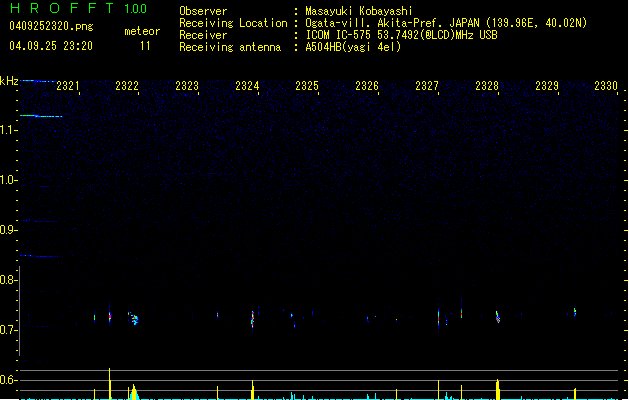629x400 pixels.
Task: Click the 2325 time marker
Action: click(x=307, y=86)
